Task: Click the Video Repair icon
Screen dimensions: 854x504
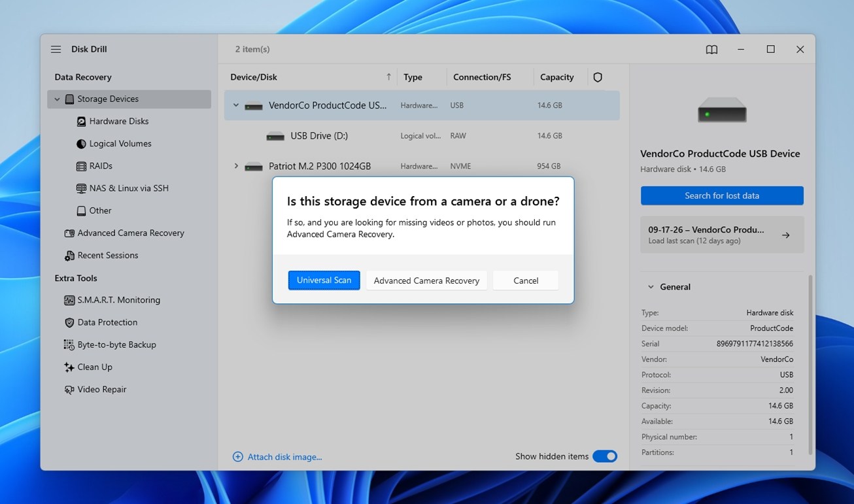Action: (69, 390)
